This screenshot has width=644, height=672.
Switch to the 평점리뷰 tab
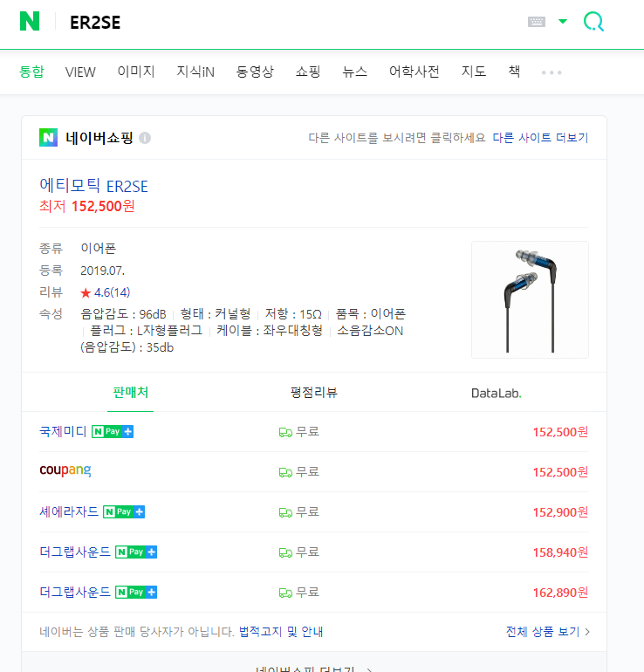click(313, 393)
